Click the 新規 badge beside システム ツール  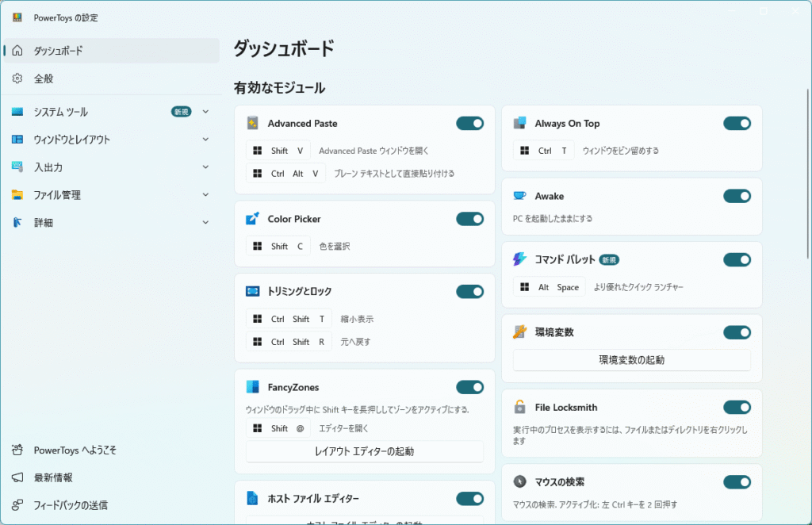[182, 112]
